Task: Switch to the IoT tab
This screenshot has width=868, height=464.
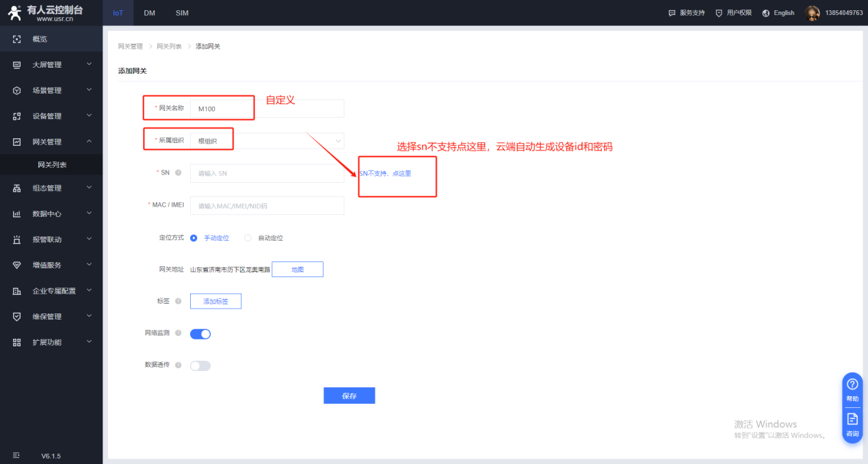Action: coord(118,13)
